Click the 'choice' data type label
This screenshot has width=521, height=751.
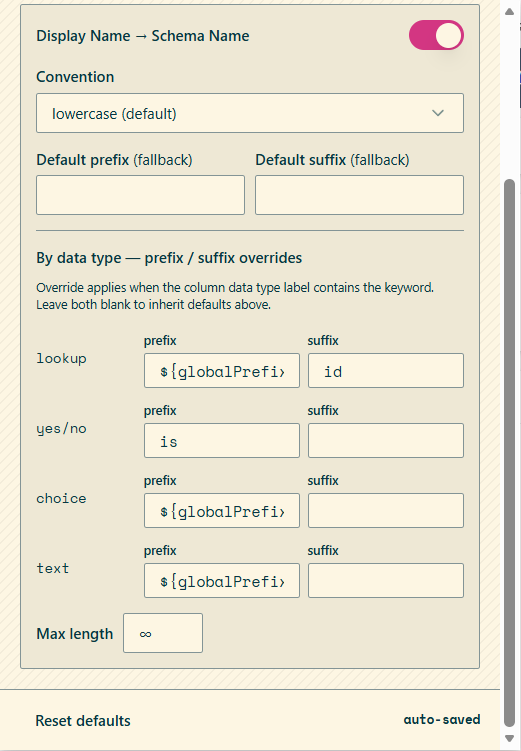coord(61,498)
